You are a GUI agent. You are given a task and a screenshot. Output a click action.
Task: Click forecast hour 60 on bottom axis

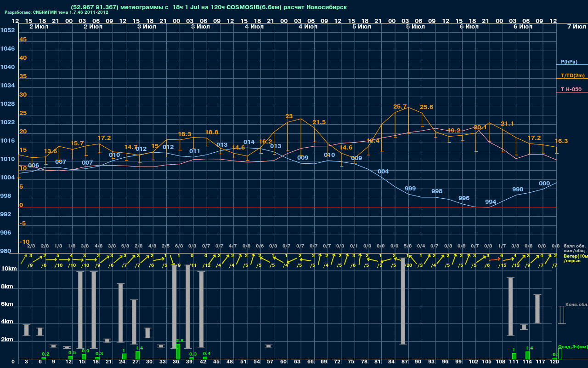(x=283, y=362)
